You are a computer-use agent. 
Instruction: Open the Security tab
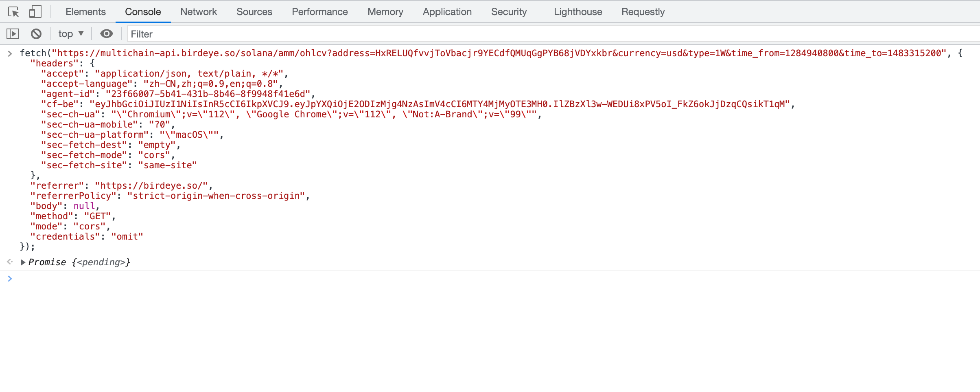coord(509,12)
